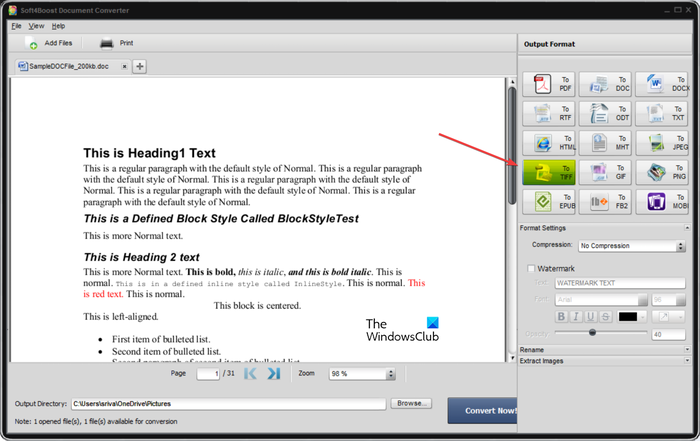The width and height of the screenshot is (700, 441).
Task: Click the Output Directory path field
Action: click(x=229, y=404)
